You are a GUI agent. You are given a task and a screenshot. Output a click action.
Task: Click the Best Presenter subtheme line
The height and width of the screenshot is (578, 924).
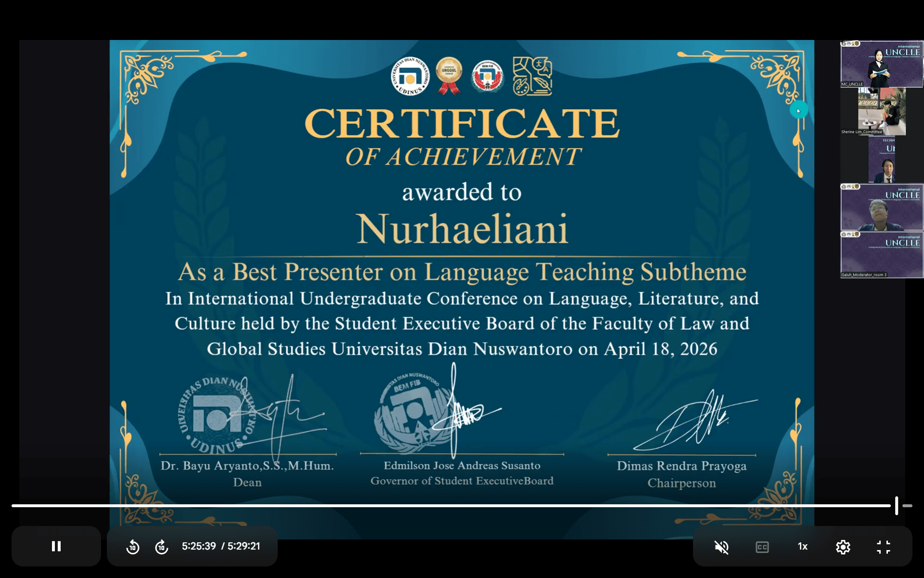462,272
